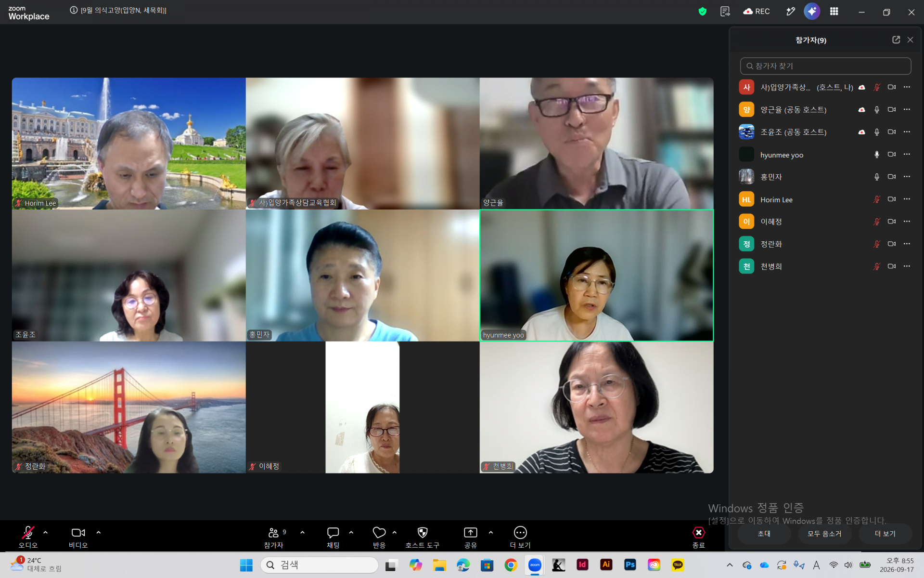924x578 pixels.
Task: Toggle video camera for 정란화 in list
Action: (x=892, y=244)
